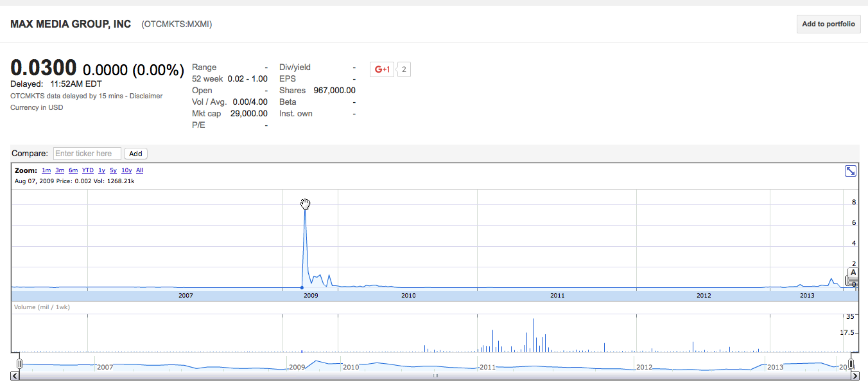Screen dimensions: 868x385
Task: Click the P/E label
Action: click(x=198, y=125)
